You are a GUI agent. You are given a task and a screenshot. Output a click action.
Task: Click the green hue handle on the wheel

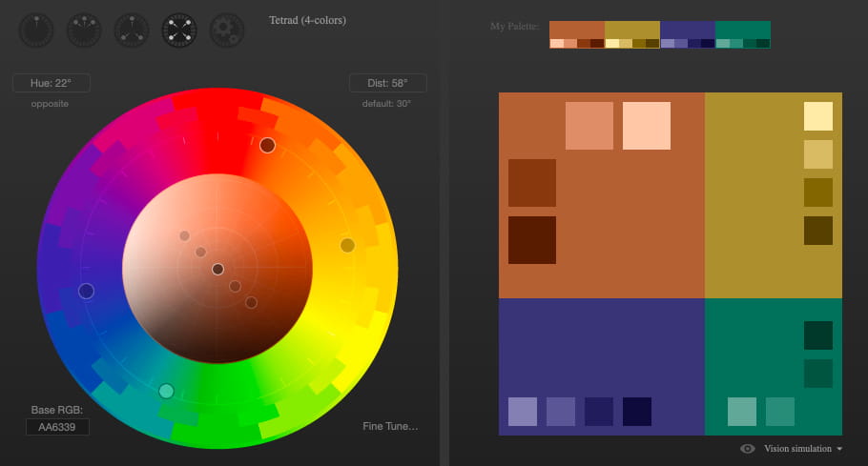pos(166,391)
